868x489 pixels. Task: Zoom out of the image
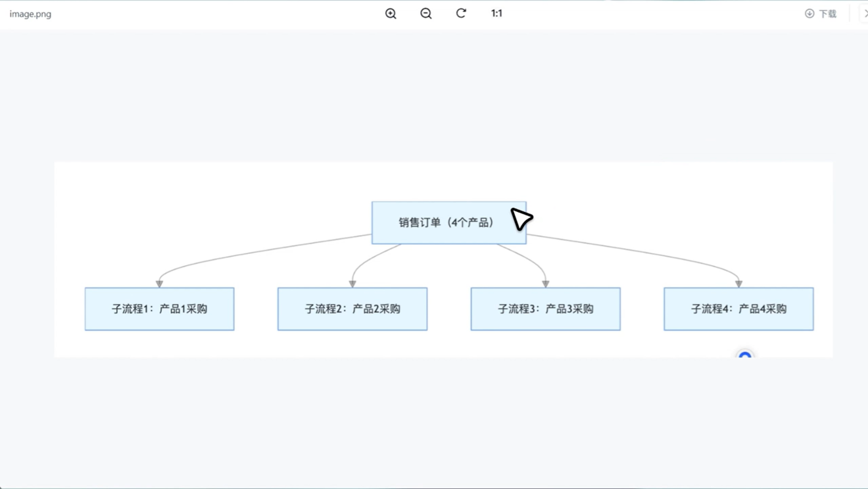[x=426, y=13]
